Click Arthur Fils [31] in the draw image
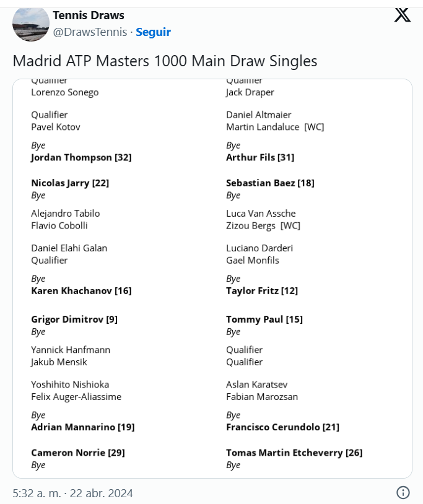The image size is (423, 504). (260, 157)
